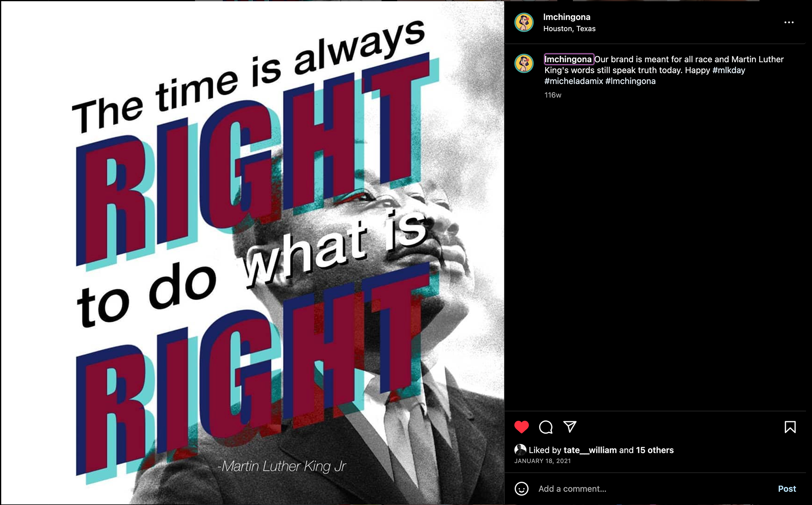Viewport: 812px width, 505px height.
Task: Click the header profile avatar
Action: (524, 22)
